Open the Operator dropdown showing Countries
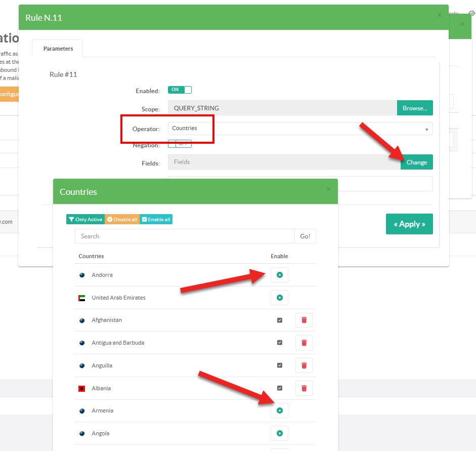Image resolution: width=476 pixels, height=451 pixels. coord(300,129)
